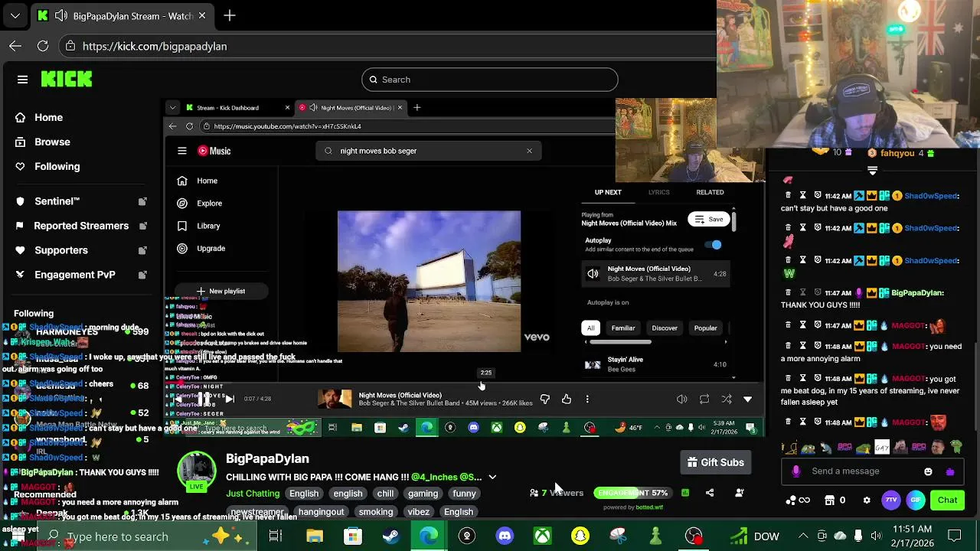This screenshot has width=980, height=551.
Task: Toggle shuffle in YouTube Music player
Action: point(727,399)
